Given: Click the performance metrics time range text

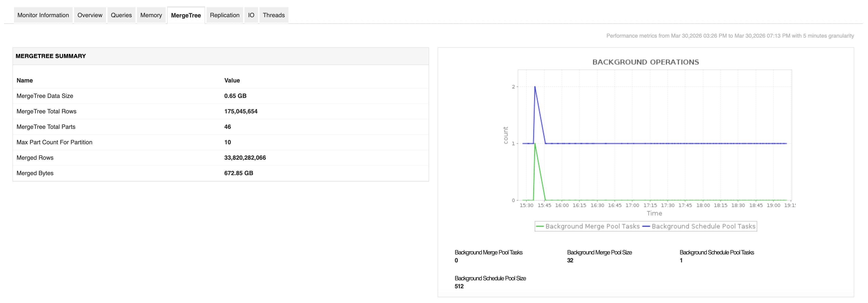Looking at the screenshot, I should (x=730, y=36).
